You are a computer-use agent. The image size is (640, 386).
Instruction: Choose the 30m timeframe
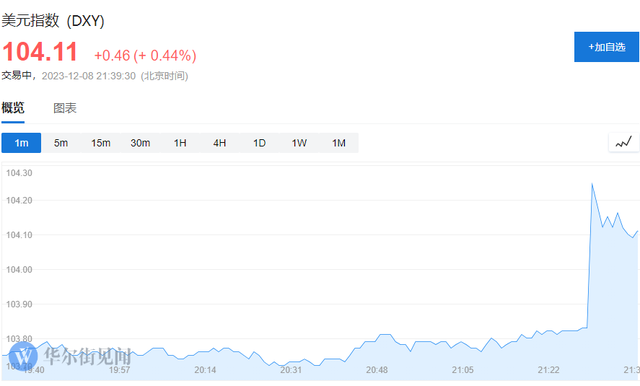(x=140, y=143)
